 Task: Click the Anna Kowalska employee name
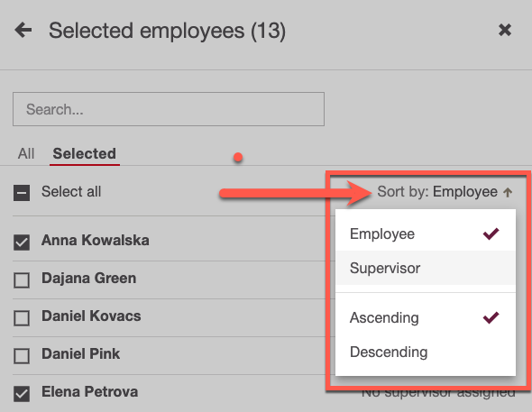coord(96,241)
